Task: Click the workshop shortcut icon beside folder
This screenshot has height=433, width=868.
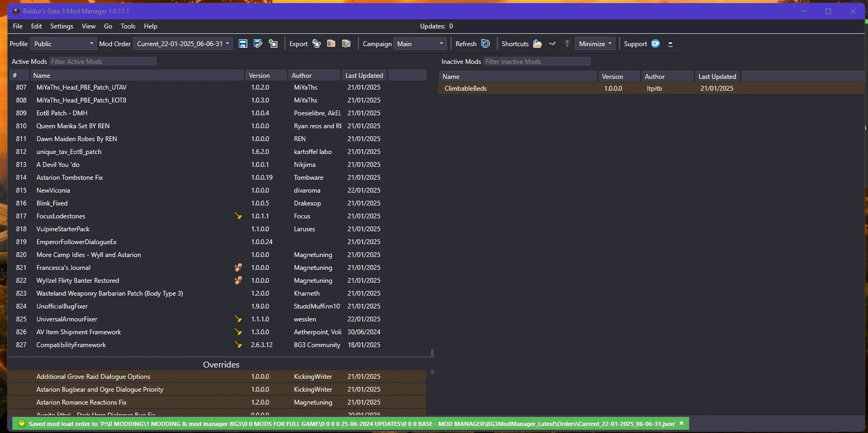Action: pyautogui.click(x=552, y=43)
